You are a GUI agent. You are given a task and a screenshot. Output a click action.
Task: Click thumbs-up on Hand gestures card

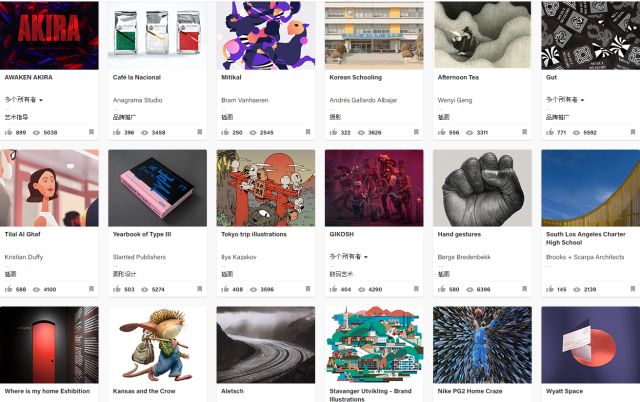(442, 289)
